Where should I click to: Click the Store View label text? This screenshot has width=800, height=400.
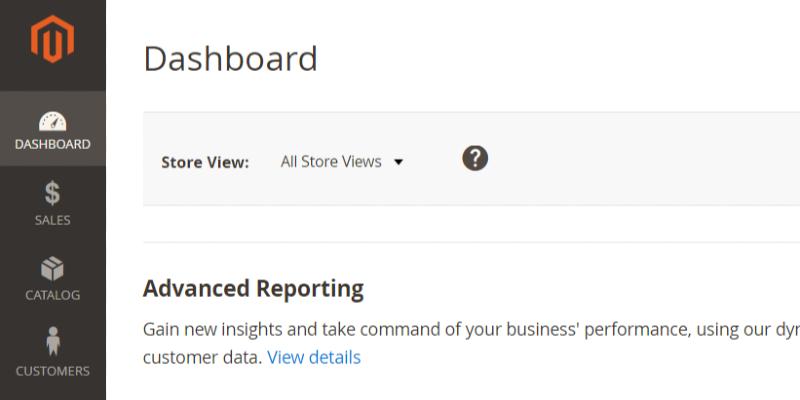205,162
